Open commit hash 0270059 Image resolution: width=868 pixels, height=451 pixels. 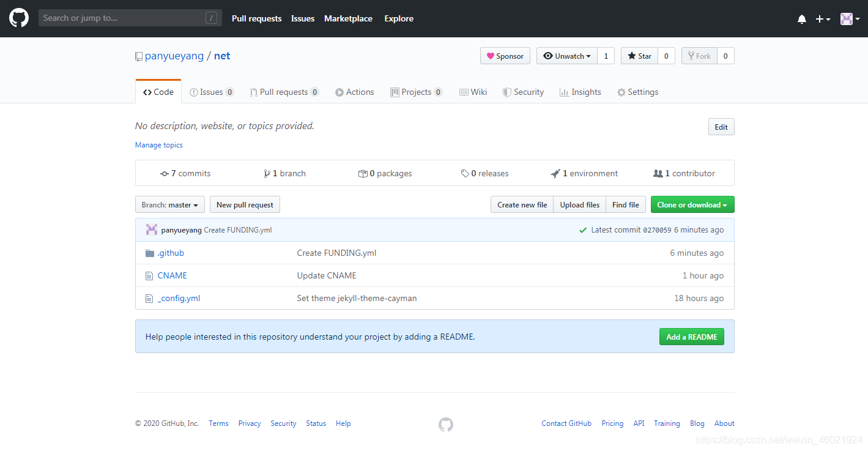pos(657,230)
